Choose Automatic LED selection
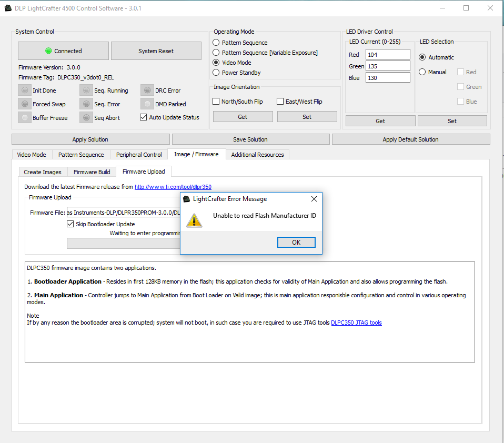 click(x=422, y=57)
